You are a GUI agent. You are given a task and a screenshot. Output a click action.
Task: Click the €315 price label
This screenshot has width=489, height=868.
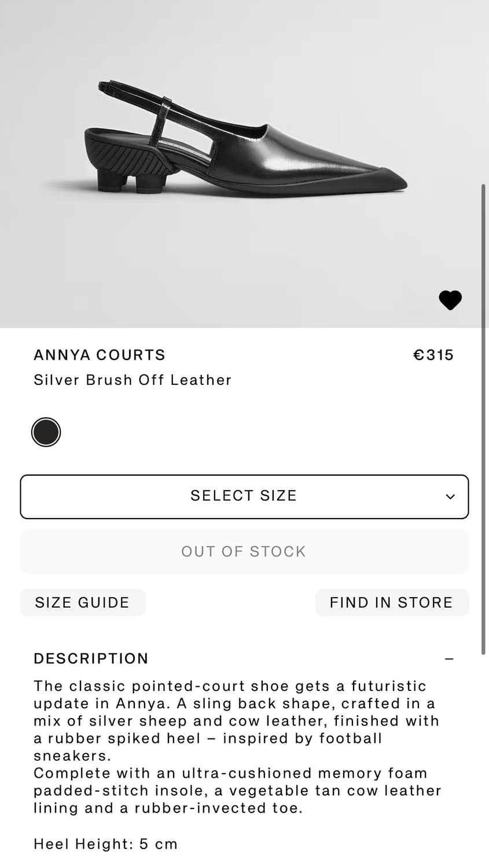pyautogui.click(x=433, y=355)
